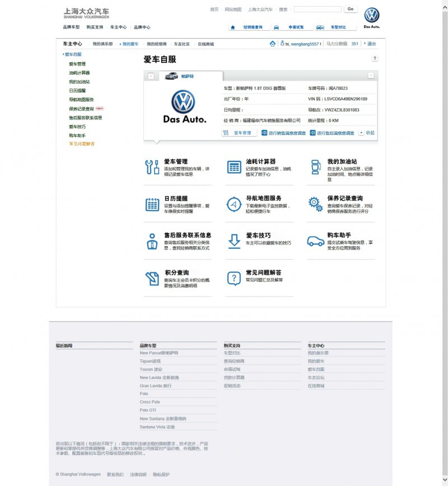
Task: Select the 我的爱车 tab in the sub navigation
Action: [130, 44]
